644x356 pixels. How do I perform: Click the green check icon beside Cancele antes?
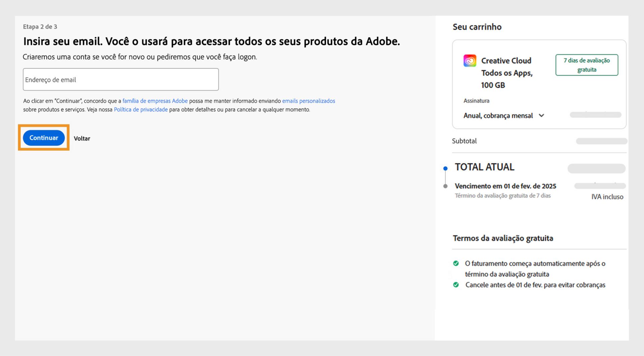click(456, 285)
